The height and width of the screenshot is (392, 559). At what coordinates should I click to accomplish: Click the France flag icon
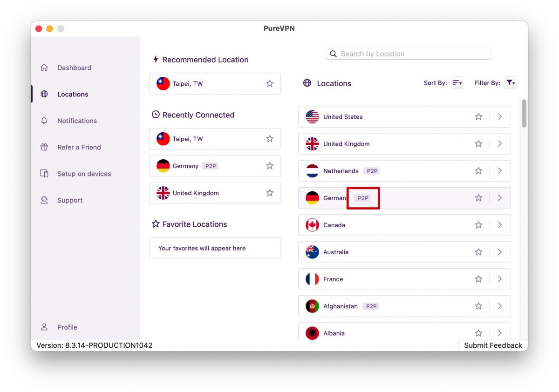tap(312, 279)
